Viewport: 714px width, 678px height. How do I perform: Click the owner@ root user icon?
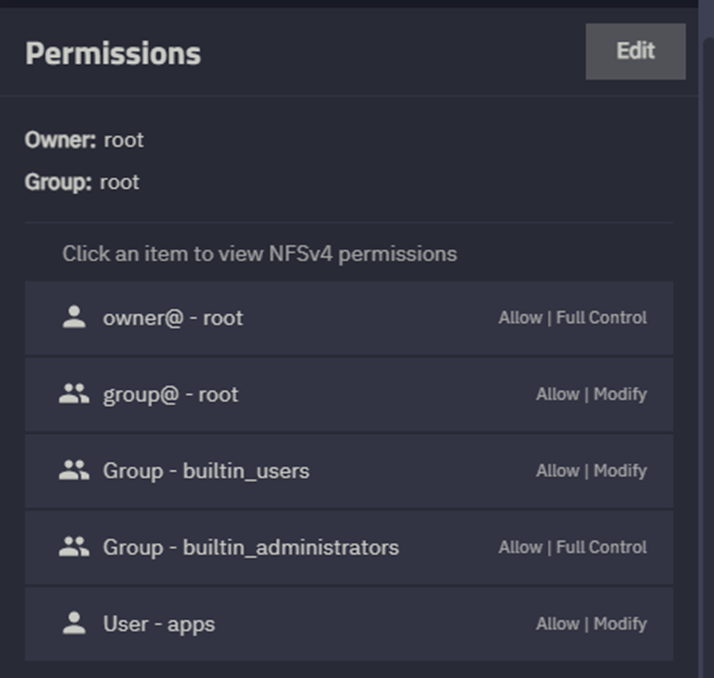(x=74, y=317)
